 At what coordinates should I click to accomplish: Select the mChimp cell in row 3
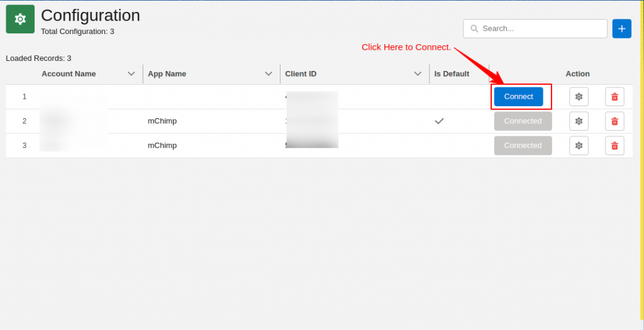(162, 146)
